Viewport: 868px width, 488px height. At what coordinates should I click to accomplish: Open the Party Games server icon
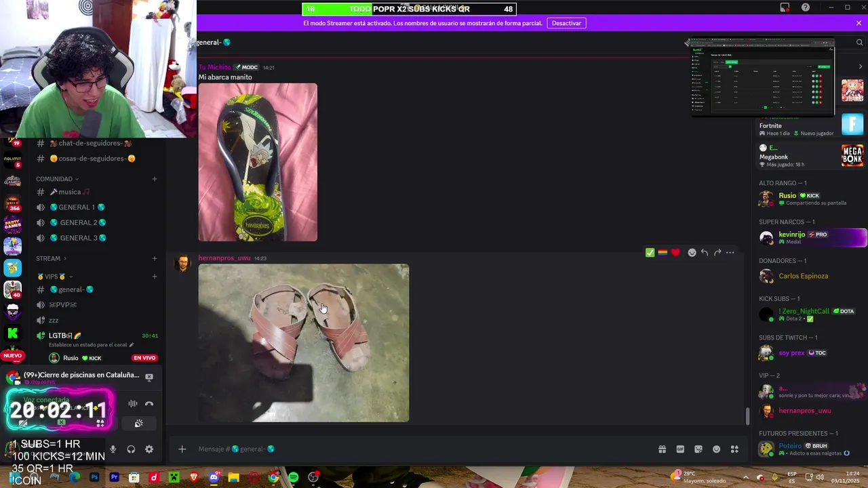coord(12,224)
